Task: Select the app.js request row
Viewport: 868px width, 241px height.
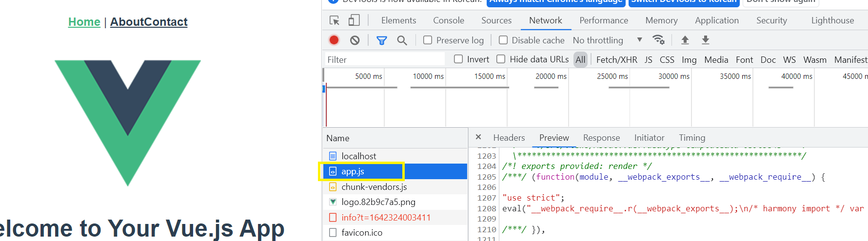Action: (x=395, y=171)
